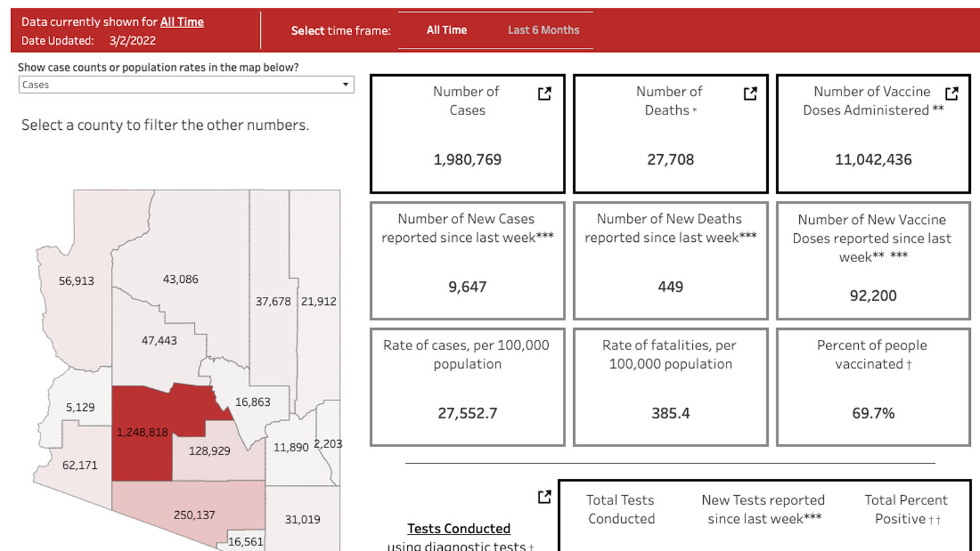Viewport: 980px width, 551px height.
Task: Click the dropdown arrow next to Cases
Action: pos(345,84)
